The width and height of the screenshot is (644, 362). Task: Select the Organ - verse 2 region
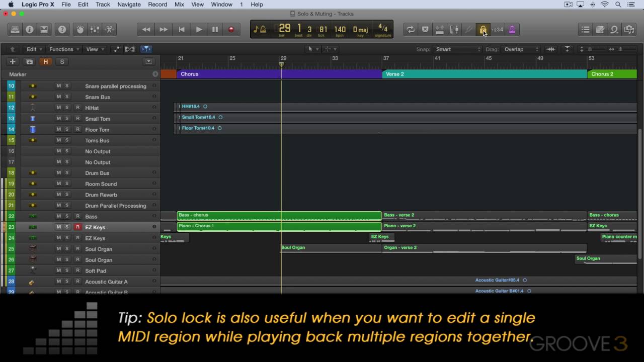(484, 248)
